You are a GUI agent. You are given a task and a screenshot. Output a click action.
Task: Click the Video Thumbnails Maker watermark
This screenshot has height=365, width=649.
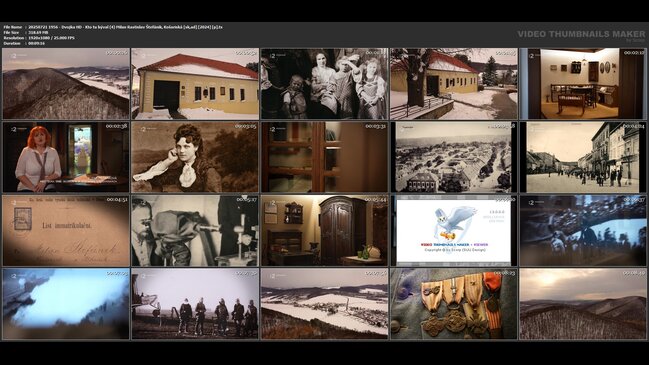pyautogui.click(x=581, y=35)
